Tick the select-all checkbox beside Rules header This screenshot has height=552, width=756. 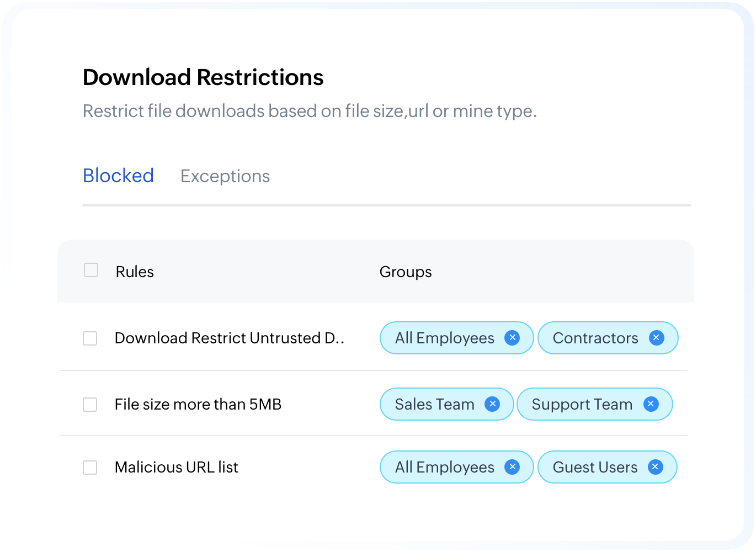pyautogui.click(x=91, y=270)
